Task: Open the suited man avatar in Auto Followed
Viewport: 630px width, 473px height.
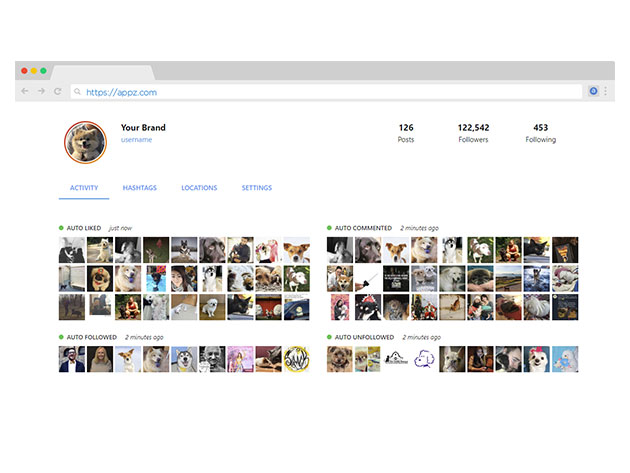Action: coord(72,359)
